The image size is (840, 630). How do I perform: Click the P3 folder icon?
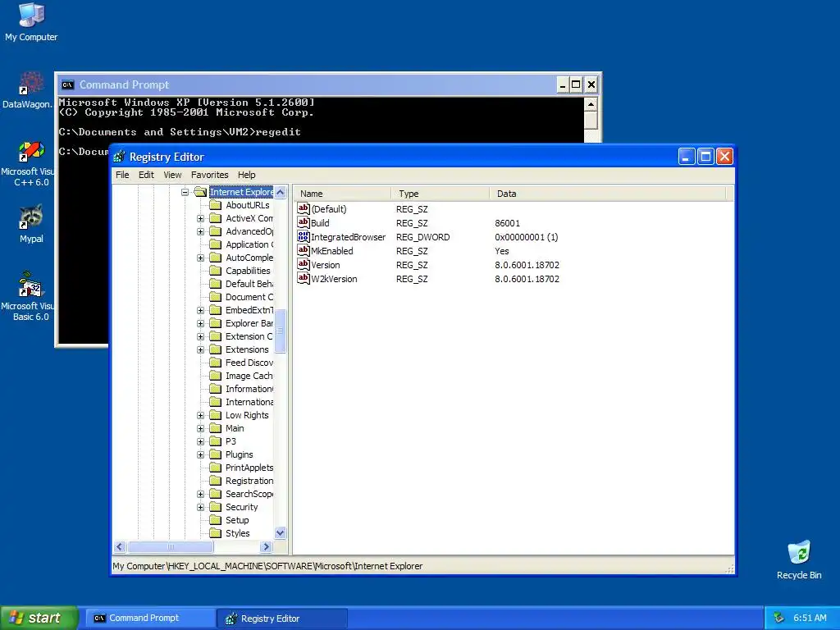[216, 441]
